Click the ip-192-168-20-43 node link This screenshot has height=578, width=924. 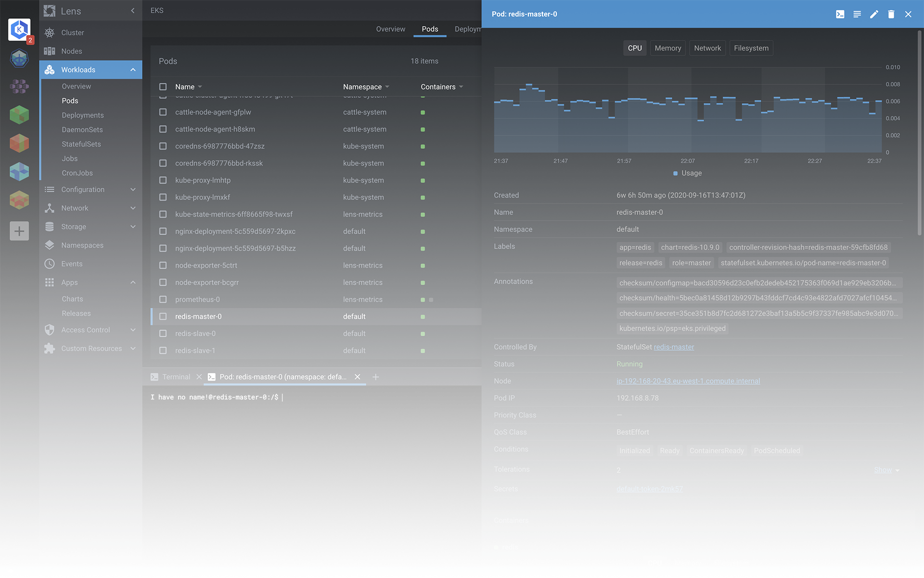tap(689, 381)
